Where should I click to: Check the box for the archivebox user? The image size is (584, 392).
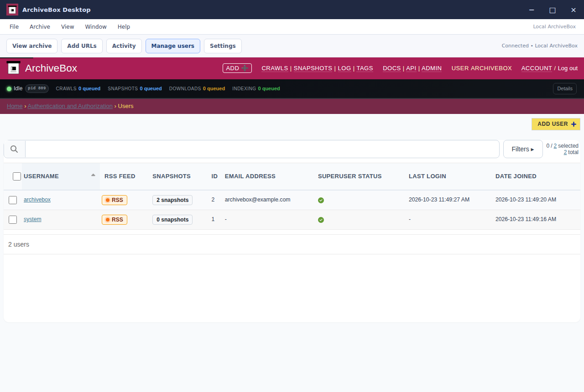13,200
